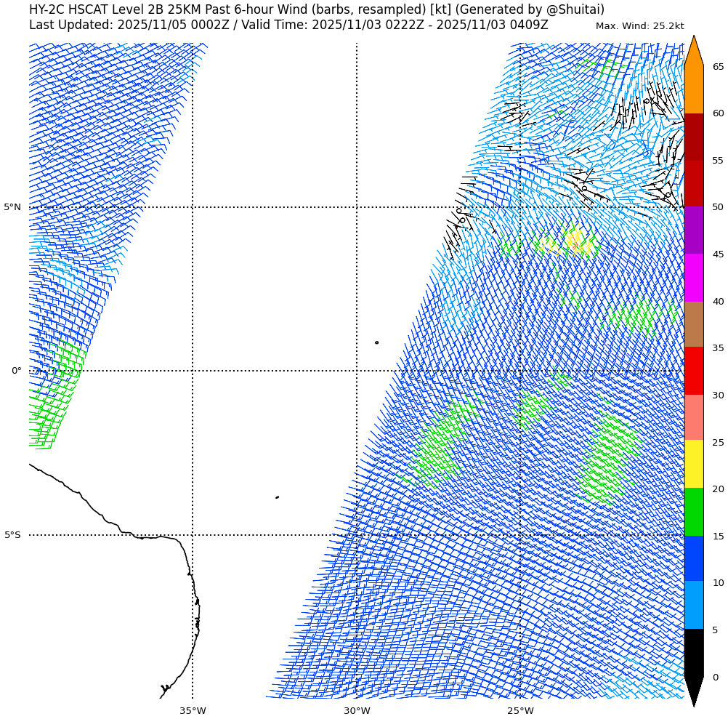Click the yellow 20-25 kt colorbar segment
The image size is (728, 719).
click(693, 464)
